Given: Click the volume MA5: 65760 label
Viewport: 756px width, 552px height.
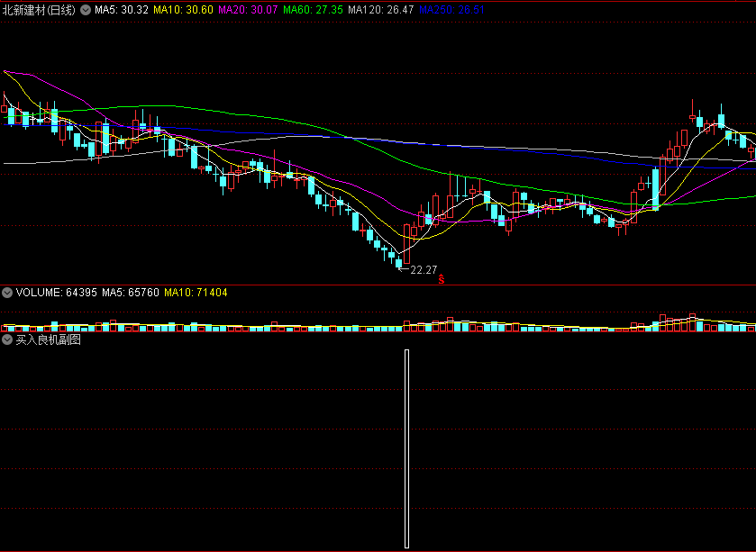Looking at the screenshot, I should pyautogui.click(x=131, y=293).
